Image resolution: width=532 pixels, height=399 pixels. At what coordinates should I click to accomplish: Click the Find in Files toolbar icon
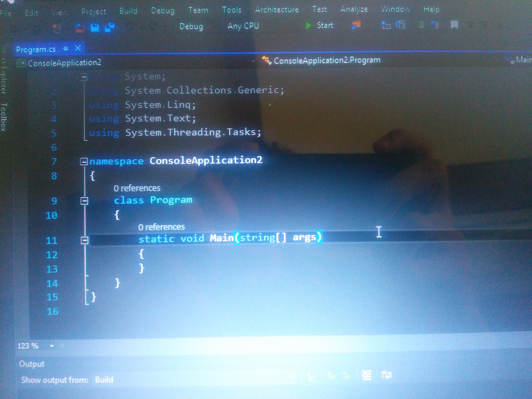tap(356, 25)
